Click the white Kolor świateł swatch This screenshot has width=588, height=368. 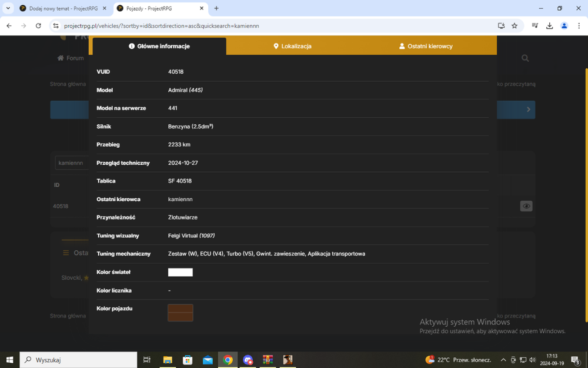(181, 272)
